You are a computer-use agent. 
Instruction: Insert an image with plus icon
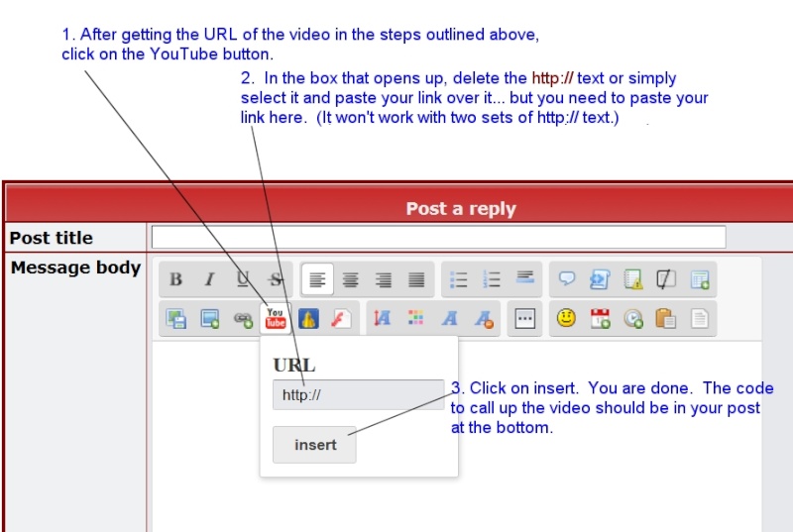point(209,319)
